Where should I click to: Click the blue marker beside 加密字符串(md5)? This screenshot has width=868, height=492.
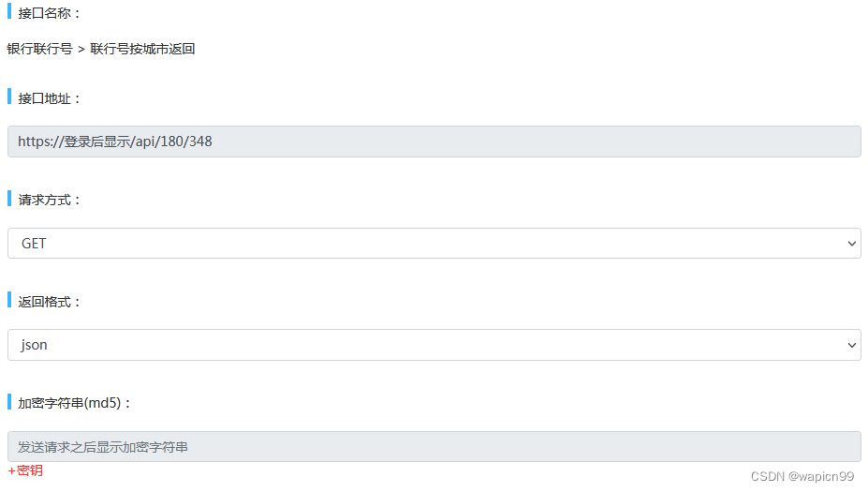9,402
